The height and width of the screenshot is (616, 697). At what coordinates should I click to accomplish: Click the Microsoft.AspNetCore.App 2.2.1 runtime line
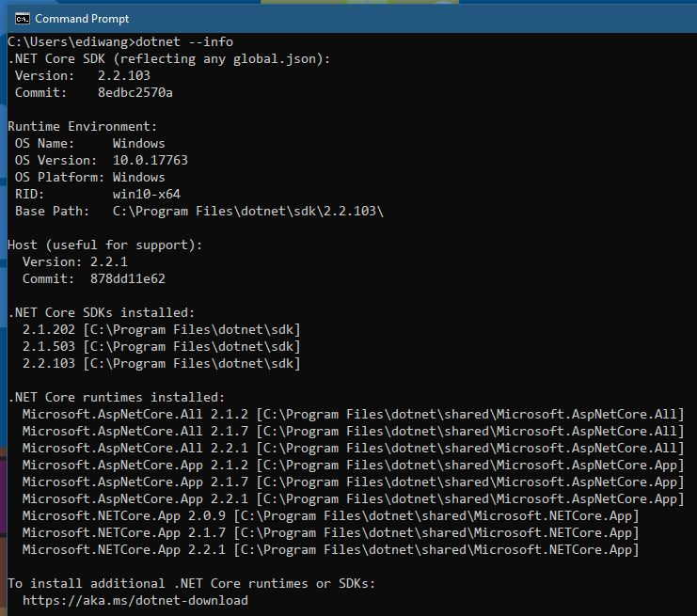[353, 498]
